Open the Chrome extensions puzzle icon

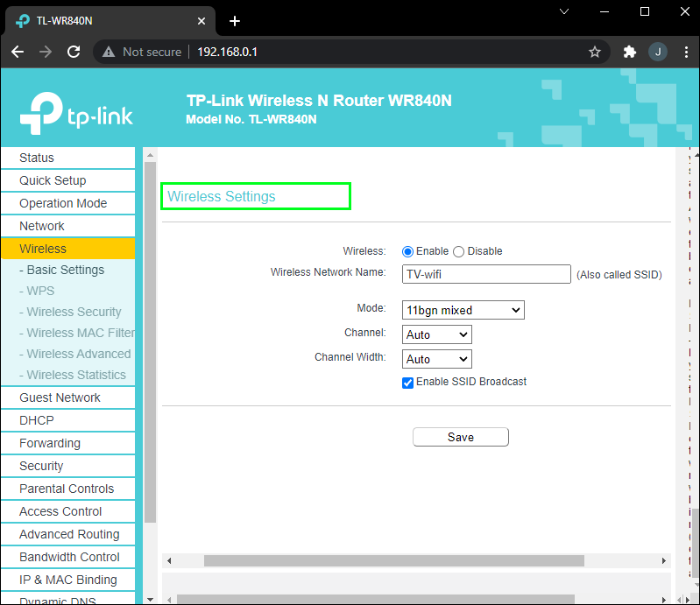click(629, 52)
